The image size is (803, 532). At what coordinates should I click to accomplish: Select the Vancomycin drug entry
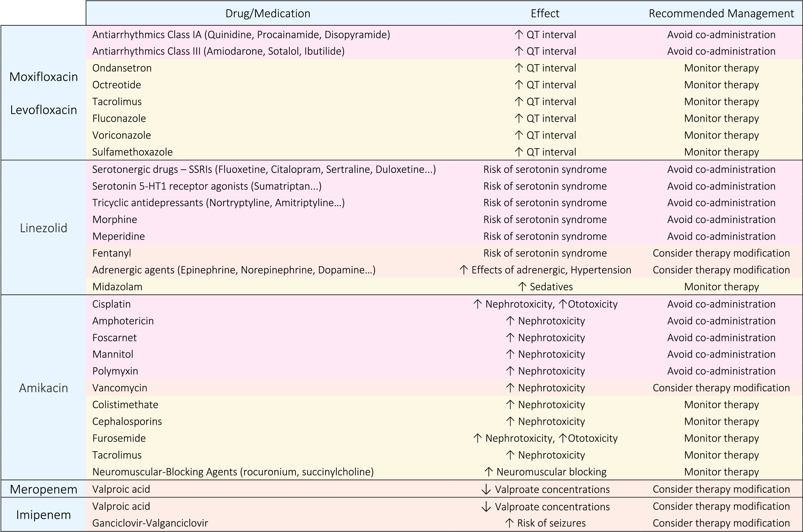pyautogui.click(x=119, y=388)
